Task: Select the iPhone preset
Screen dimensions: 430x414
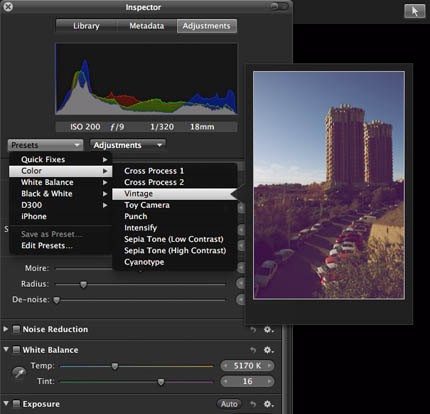Action: click(x=61, y=216)
